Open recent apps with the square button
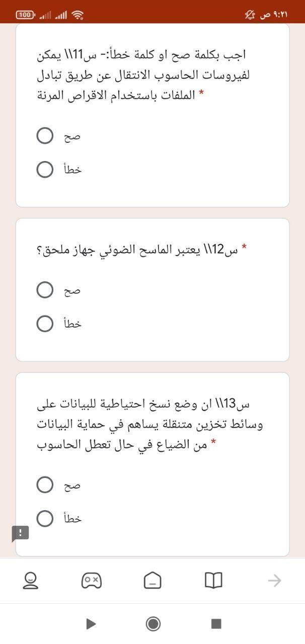This screenshot has width=305, height=644. click(215, 624)
